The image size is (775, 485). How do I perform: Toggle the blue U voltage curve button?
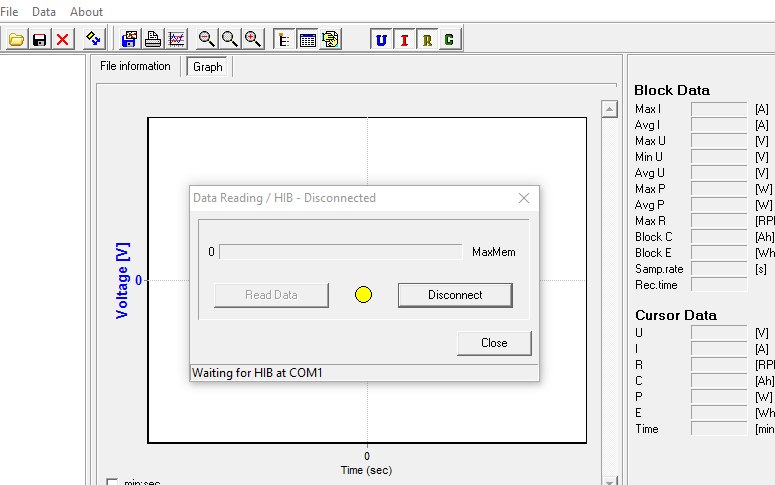(381, 39)
